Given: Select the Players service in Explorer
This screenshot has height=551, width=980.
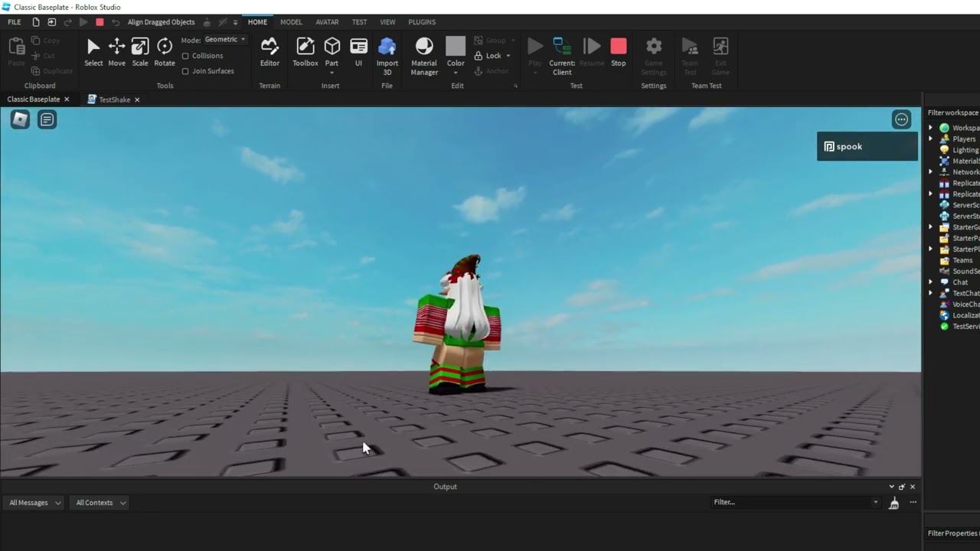Looking at the screenshot, I should (x=958, y=139).
